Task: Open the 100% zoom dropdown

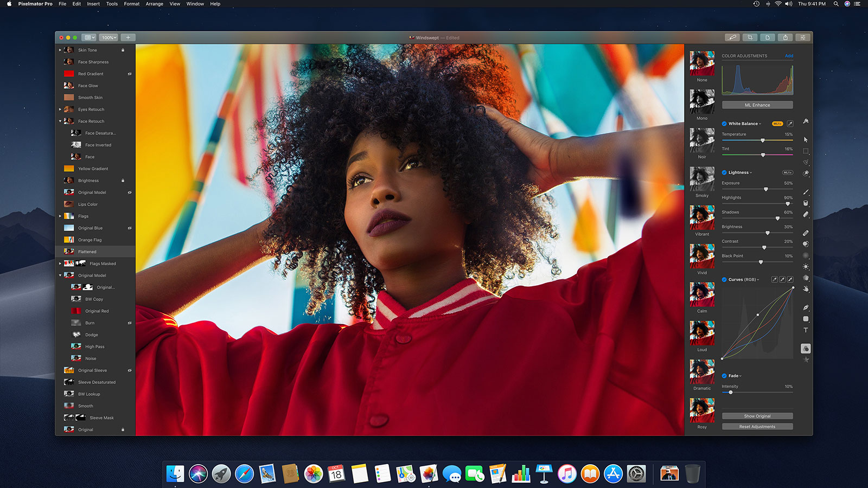Action: [109, 37]
